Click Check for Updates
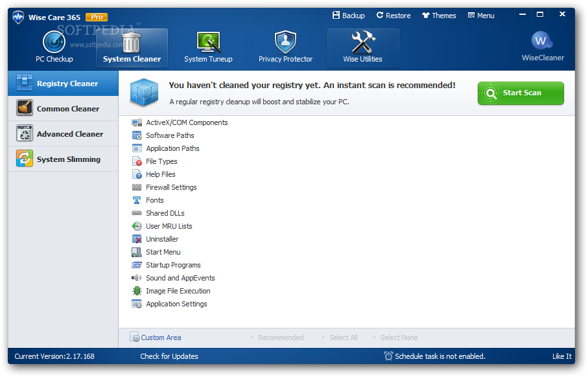This screenshot has width=588, height=377. point(169,356)
